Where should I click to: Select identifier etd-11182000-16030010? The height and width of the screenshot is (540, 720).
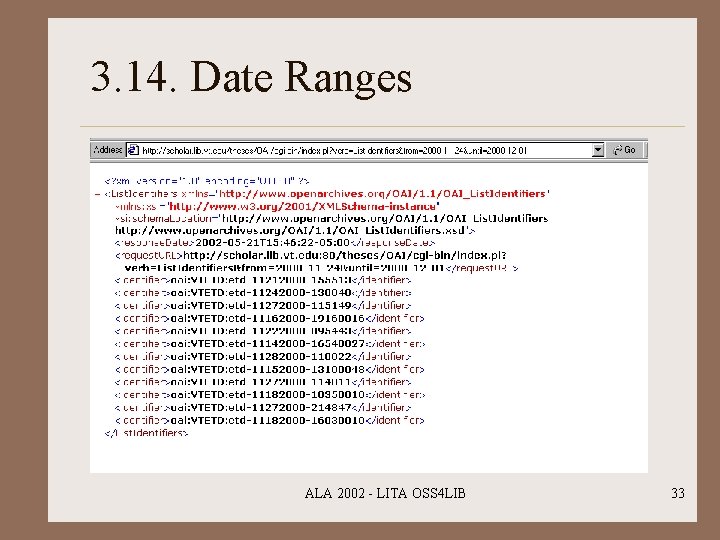pyautogui.click(x=270, y=420)
